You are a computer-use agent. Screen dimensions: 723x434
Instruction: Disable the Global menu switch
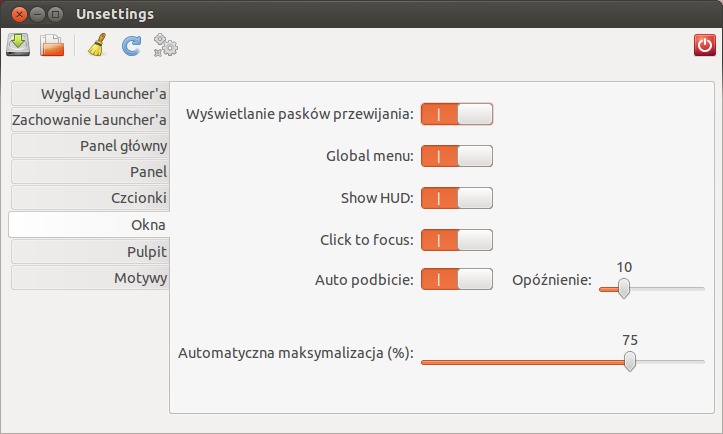click(457, 156)
